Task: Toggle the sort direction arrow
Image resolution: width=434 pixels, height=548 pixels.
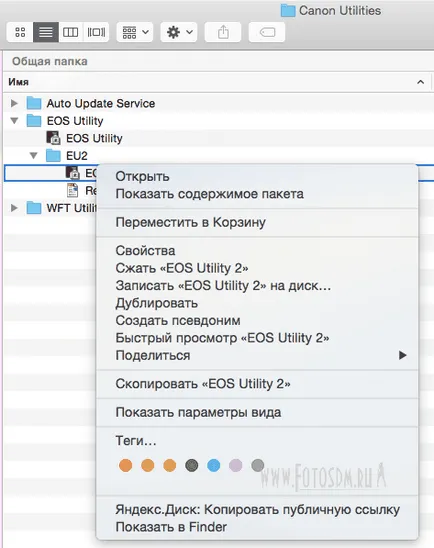Action: [420, 82]
